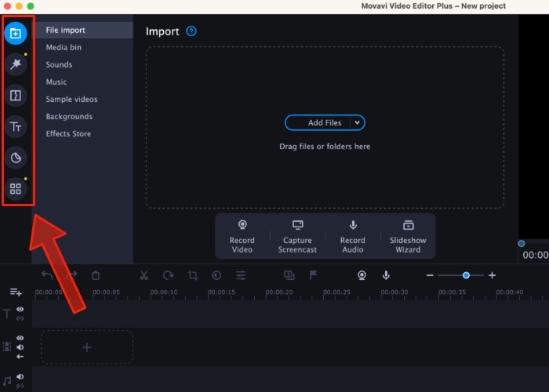Click the video track filmstrip icon
Screen dimensions: 549x392
pyautogui.click(x=6, y=347)
